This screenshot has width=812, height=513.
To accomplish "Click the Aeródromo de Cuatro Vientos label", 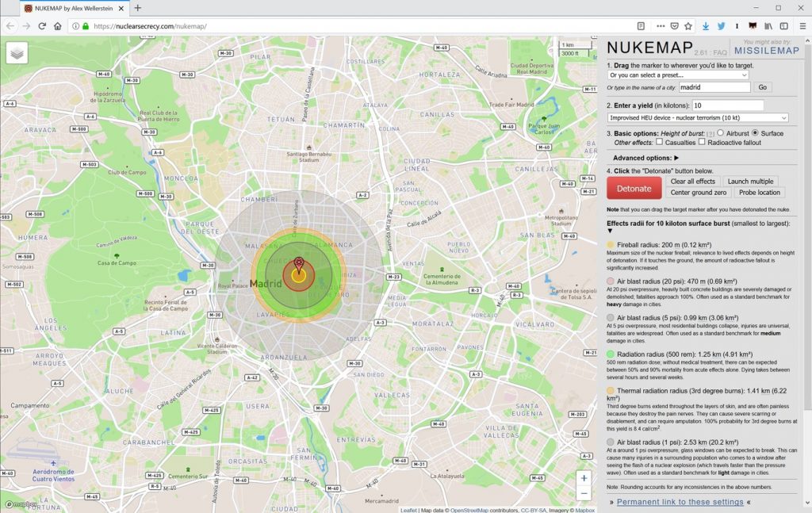I will point(53,475).
